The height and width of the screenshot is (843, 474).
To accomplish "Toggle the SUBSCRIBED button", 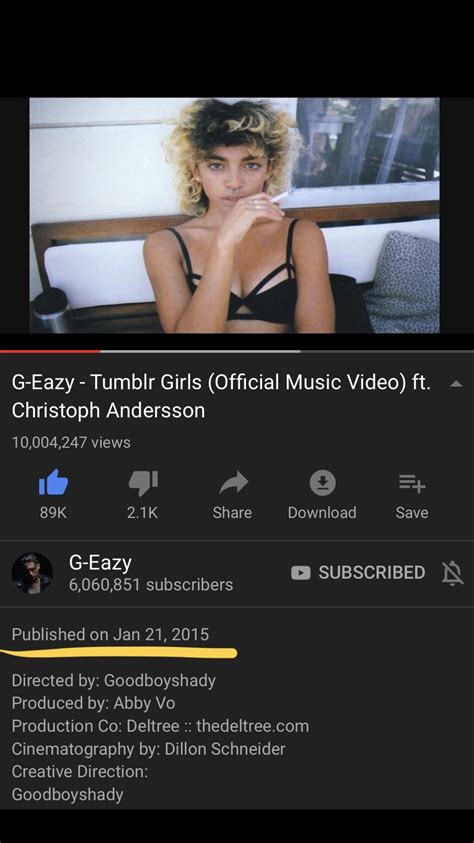I will click(357, 573).
